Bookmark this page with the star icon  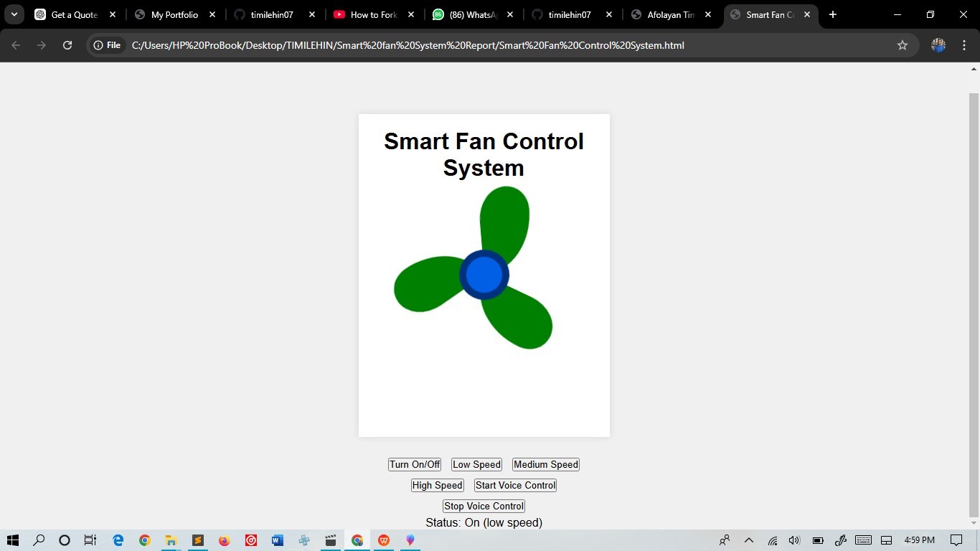pyautogui.click(x=903, y=45)
